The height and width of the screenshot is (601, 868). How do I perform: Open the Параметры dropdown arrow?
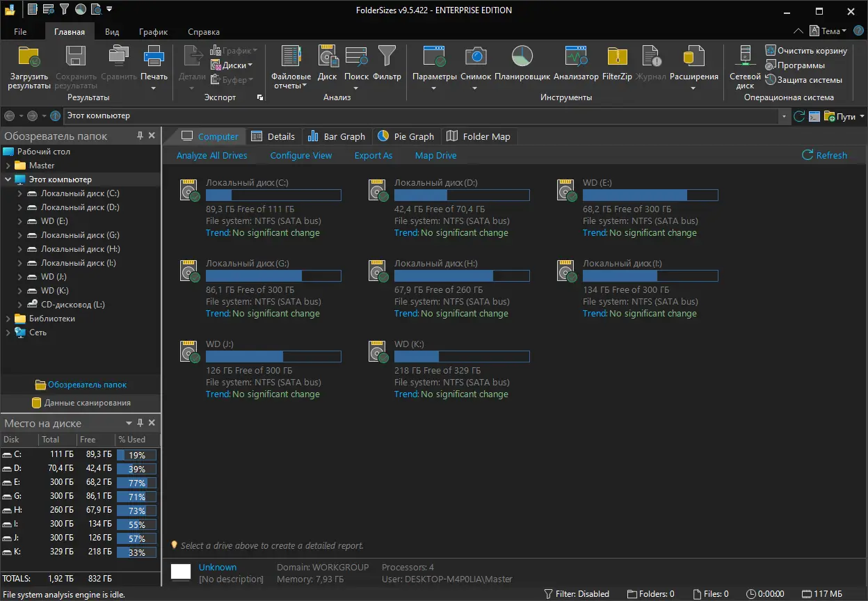[x=434, y=88]
